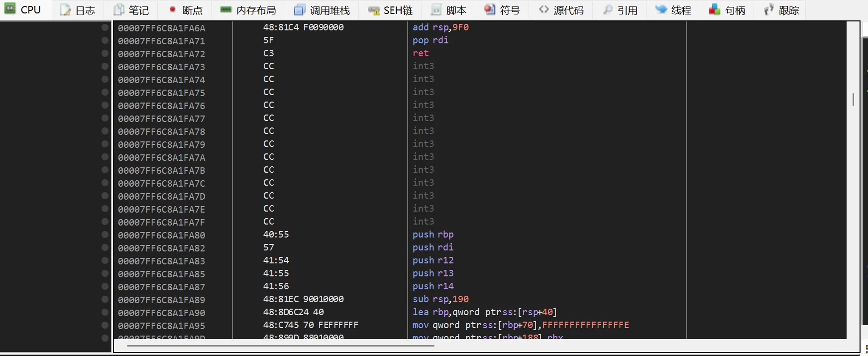Click address 00007FF6C8A1FA6A in the disassembly
Viewport: 868px width, 356px height.
coord(161,28)
